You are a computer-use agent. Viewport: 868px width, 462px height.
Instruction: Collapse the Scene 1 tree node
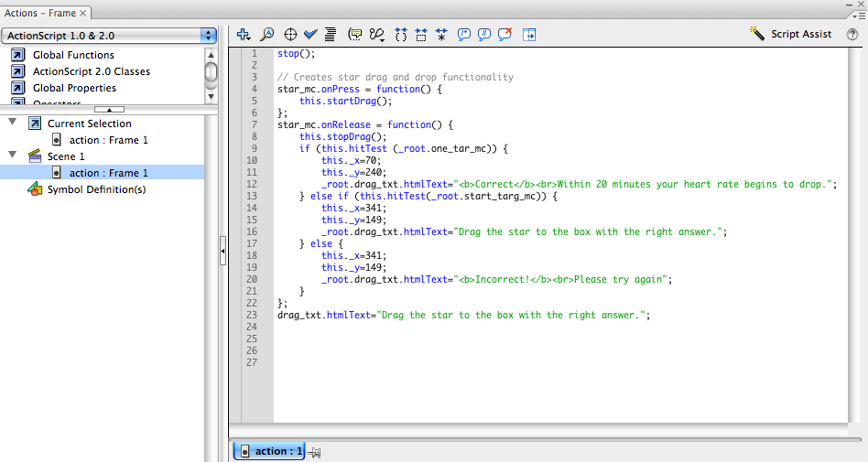pos(12,155)
